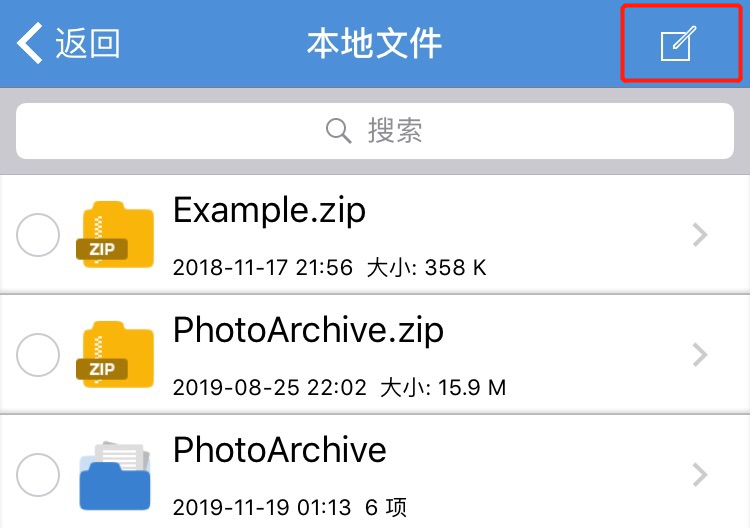Tap the back arrow chevron icon
750x528 pixels.
click(x=30, y=43)
